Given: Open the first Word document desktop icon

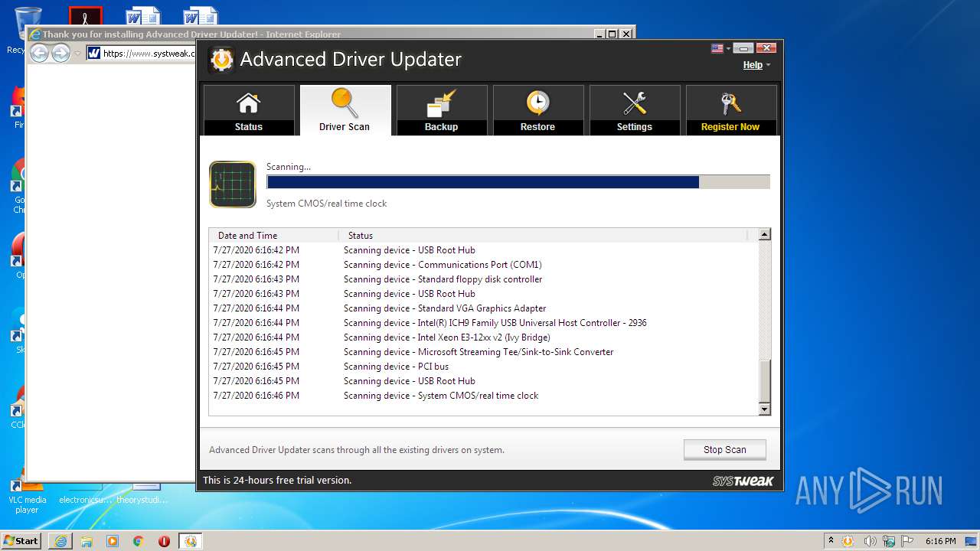Looking at the screenshot, I should point(143,17).
